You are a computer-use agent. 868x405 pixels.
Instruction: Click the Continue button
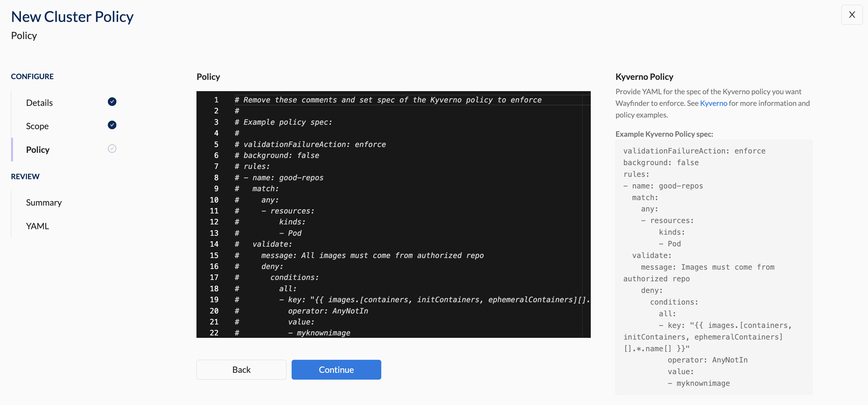336,369
